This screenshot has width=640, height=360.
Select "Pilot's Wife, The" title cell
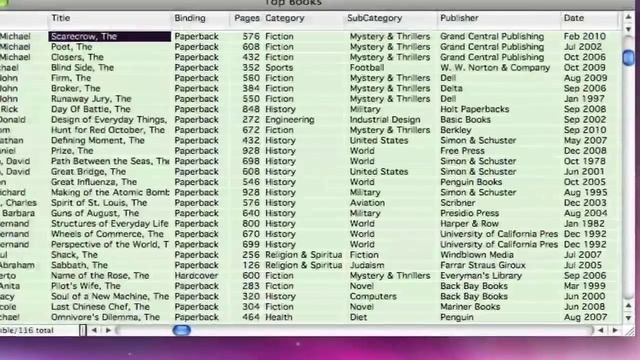(x=109, y=286)
